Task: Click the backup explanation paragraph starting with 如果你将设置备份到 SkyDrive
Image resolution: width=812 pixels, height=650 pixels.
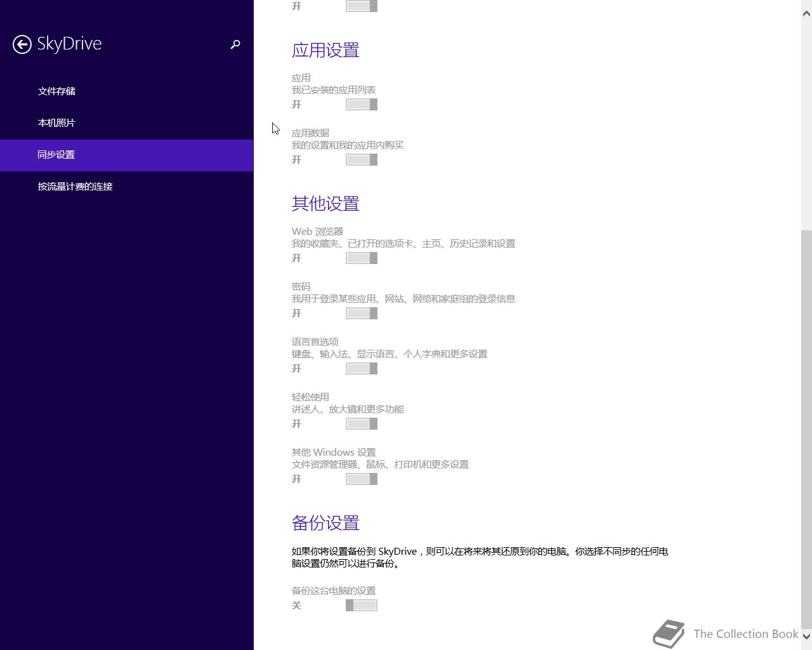Action: (x=480, y=557)
